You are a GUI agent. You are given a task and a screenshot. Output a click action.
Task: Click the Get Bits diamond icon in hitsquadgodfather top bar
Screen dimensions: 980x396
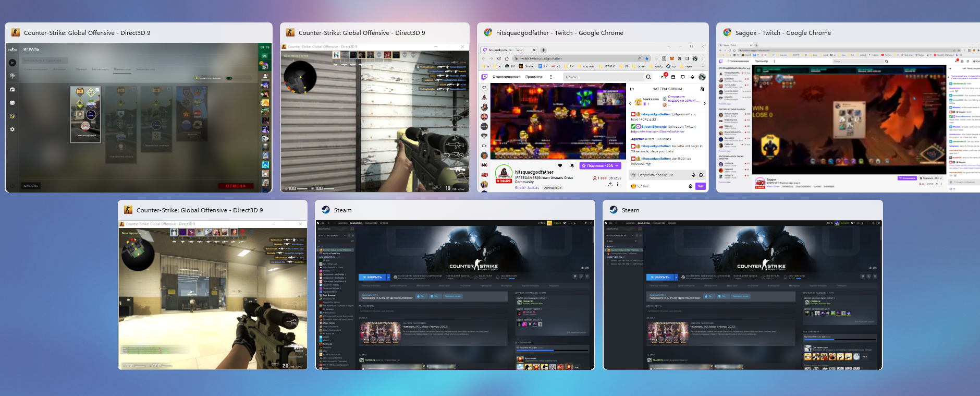pos(692,77)
